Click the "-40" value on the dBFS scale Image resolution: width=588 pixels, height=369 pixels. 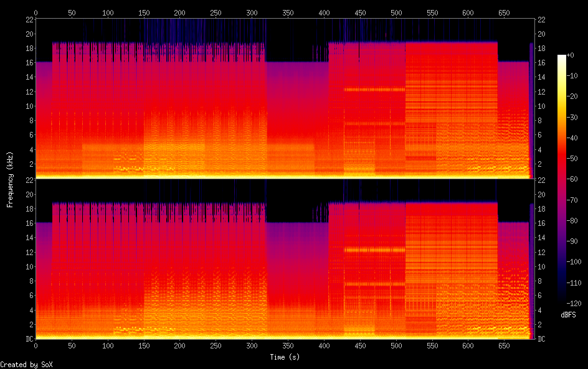click(x=572, y=138)
